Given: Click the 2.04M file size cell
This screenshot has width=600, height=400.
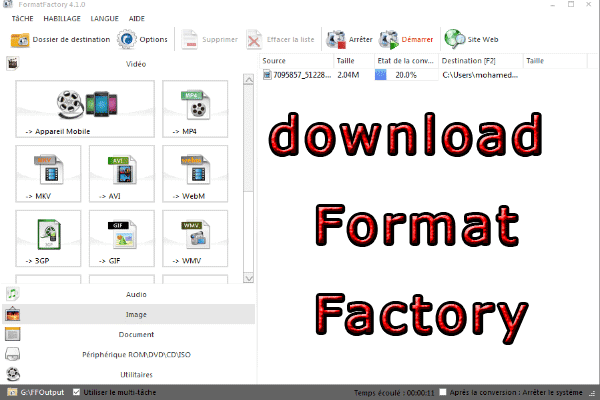Looking at the screenshot, I should point(348,75).
